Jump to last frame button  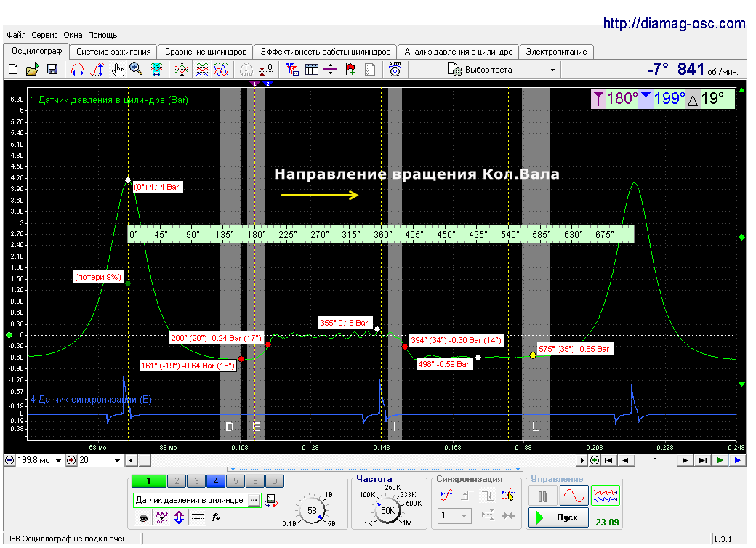pyautogui.click(x=702, y=460)
